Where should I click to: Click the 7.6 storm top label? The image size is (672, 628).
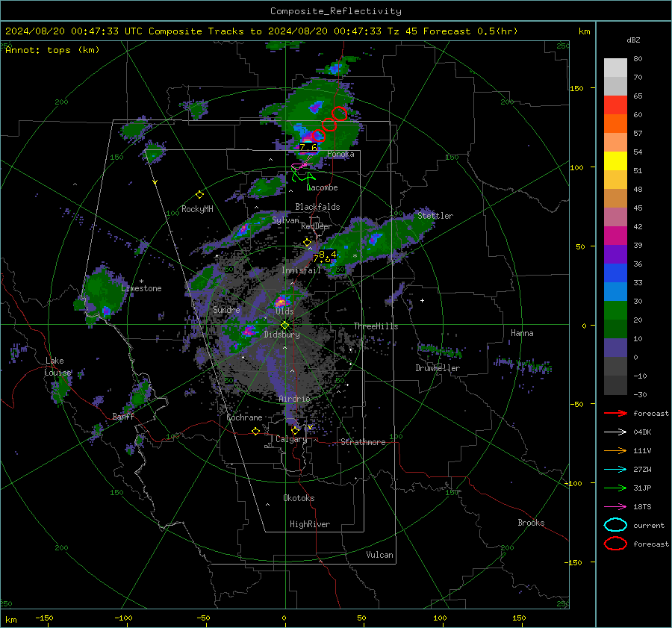coord(308,148)
